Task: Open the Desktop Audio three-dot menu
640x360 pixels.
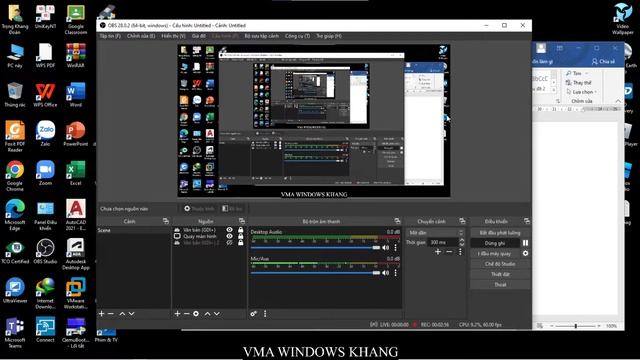Action: [396, 248]
